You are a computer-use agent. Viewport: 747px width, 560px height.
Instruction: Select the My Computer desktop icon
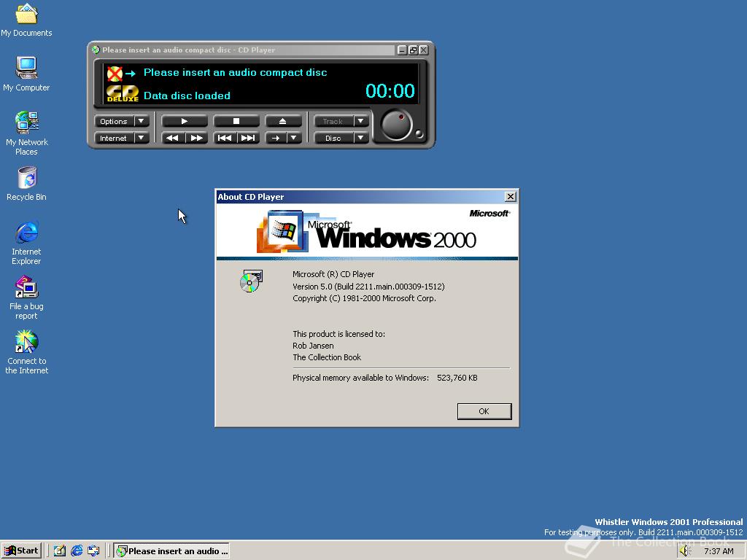click(26, 74)
